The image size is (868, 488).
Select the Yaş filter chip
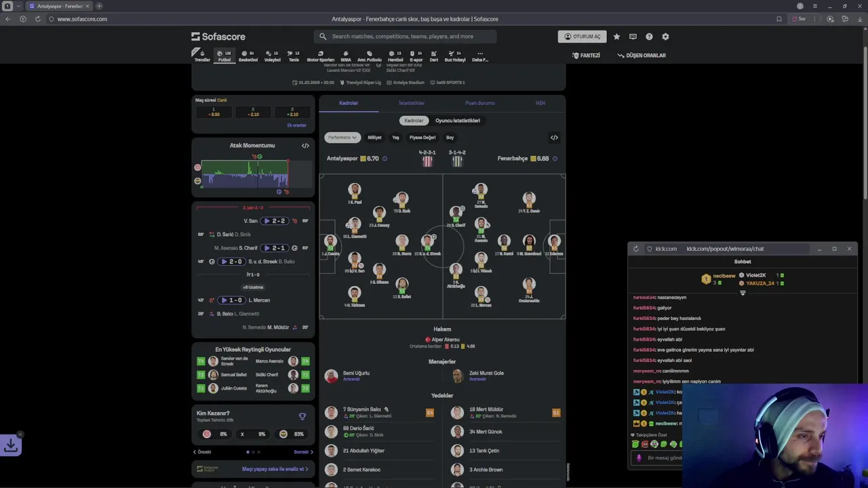[x=395, y=138]
